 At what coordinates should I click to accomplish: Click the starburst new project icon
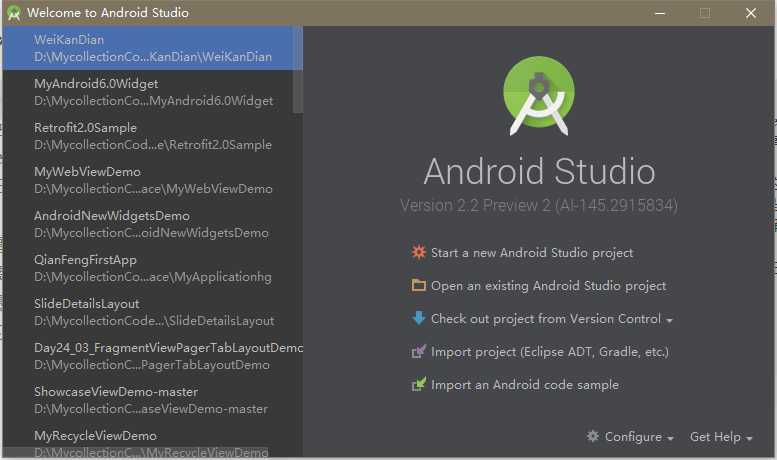418,253
